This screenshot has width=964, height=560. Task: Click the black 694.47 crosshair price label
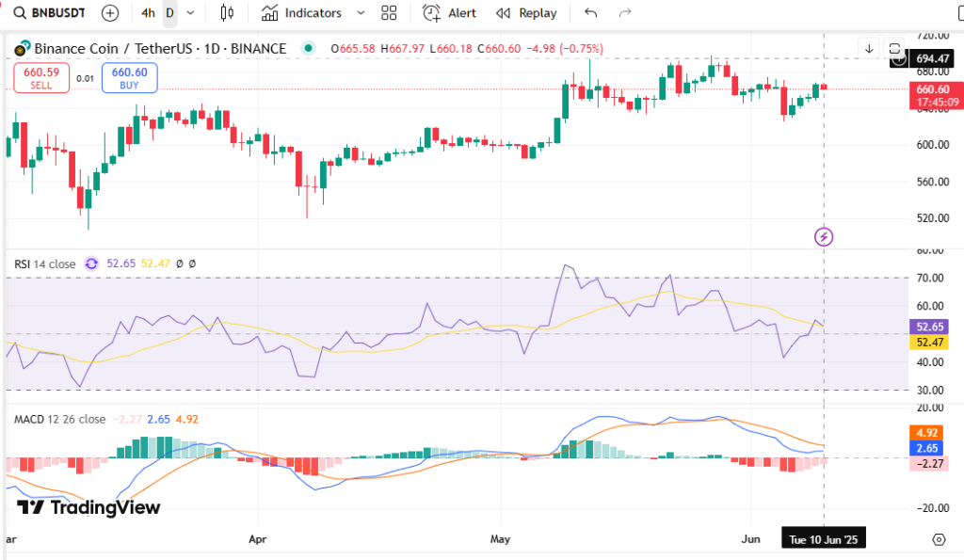(933, 58)
